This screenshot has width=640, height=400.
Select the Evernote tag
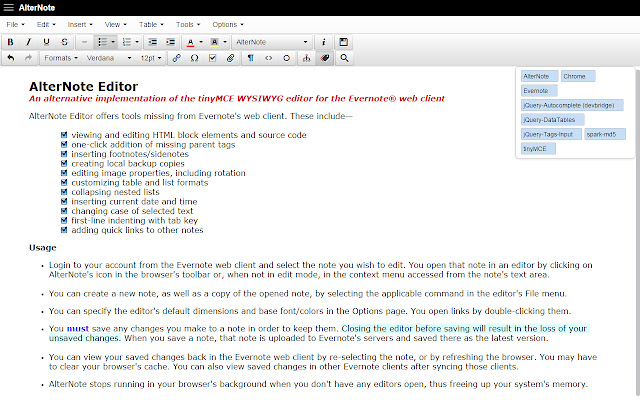click(x=539, y=91)
